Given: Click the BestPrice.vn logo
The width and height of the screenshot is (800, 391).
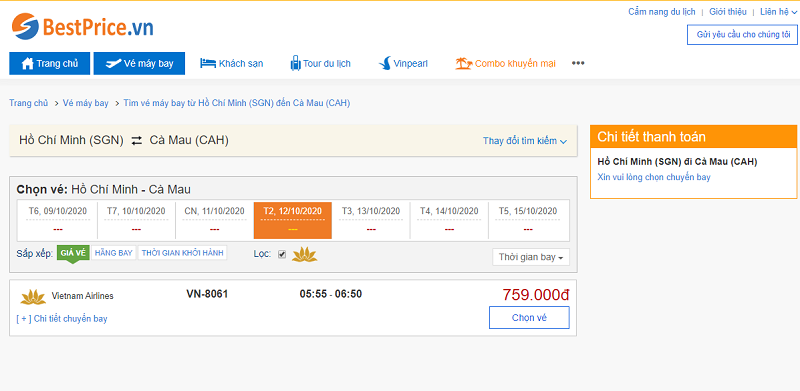Looking at the screenshot, I should tap(82, 27).
